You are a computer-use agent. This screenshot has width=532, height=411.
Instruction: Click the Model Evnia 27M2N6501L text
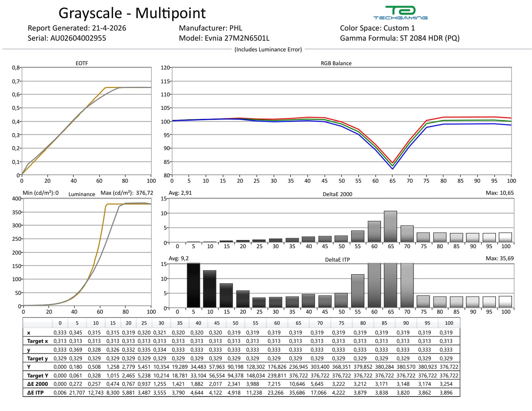(224, 38)
